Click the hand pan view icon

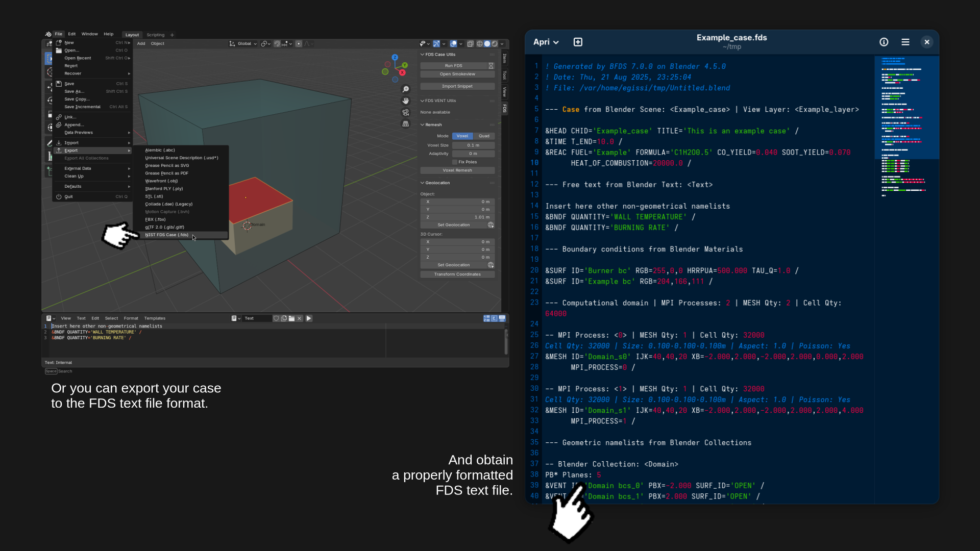tap(406, 101)
